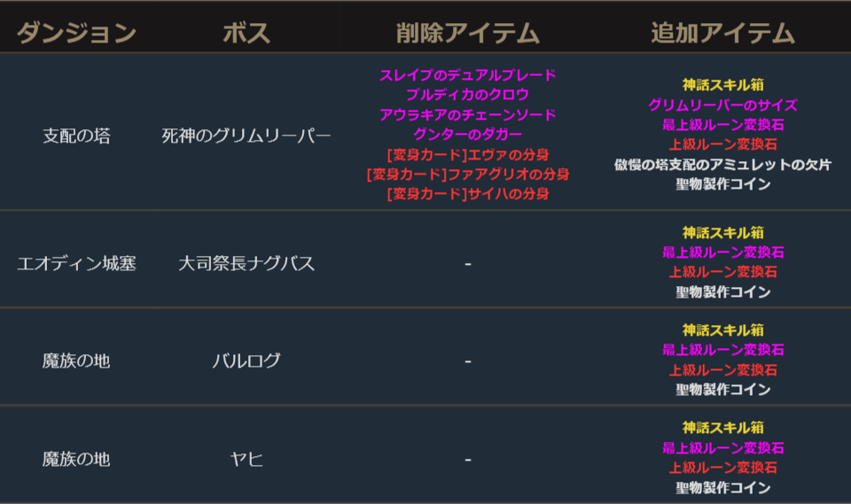Click the 追加アイテム column header
Viewport: 851px width, 504px height.
point(722,35)
